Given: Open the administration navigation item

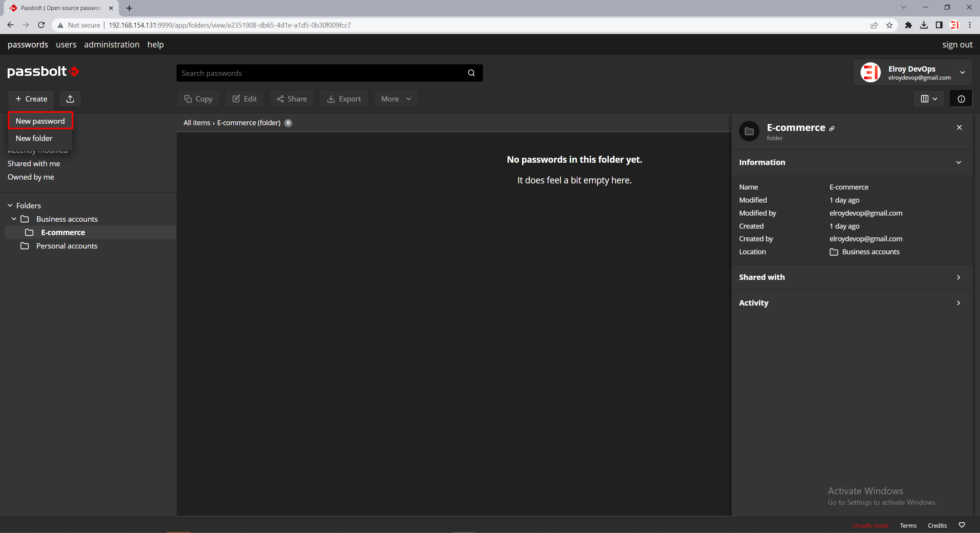Looking at the screenshot, I should (x=112, y=45).
